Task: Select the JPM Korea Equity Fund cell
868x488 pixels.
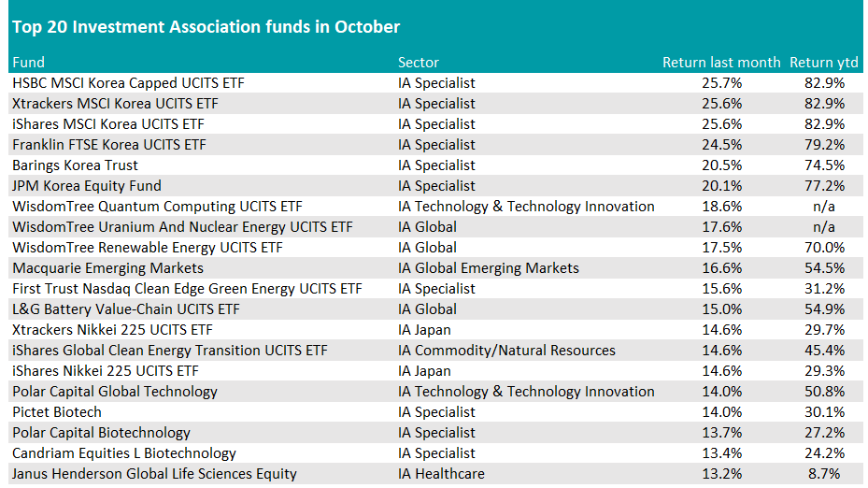Action: pos(87,186)
